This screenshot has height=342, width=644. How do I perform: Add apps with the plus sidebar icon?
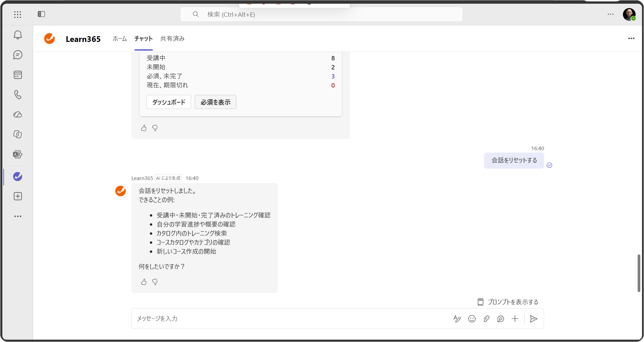click(x=18, y=196)
